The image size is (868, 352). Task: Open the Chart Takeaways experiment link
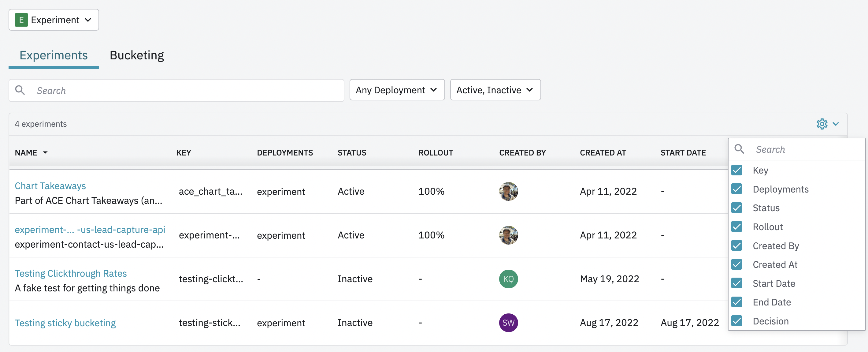tap(50, 186)
